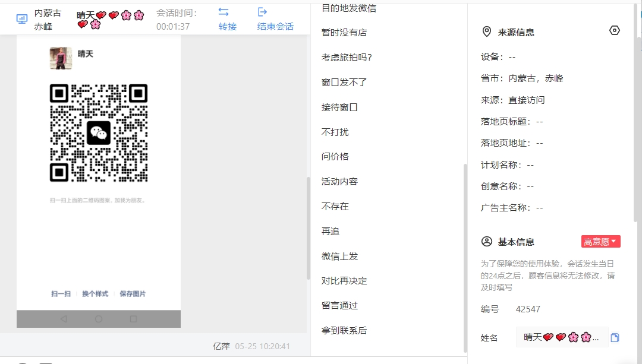Select quick reply 不存在

coord(335,207)
